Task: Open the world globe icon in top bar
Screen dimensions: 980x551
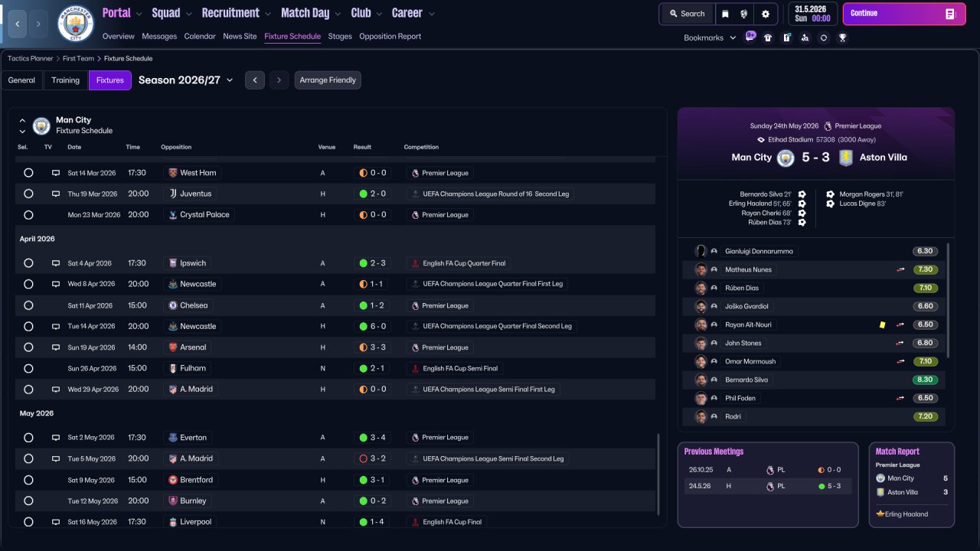Action: coord(743,14)
